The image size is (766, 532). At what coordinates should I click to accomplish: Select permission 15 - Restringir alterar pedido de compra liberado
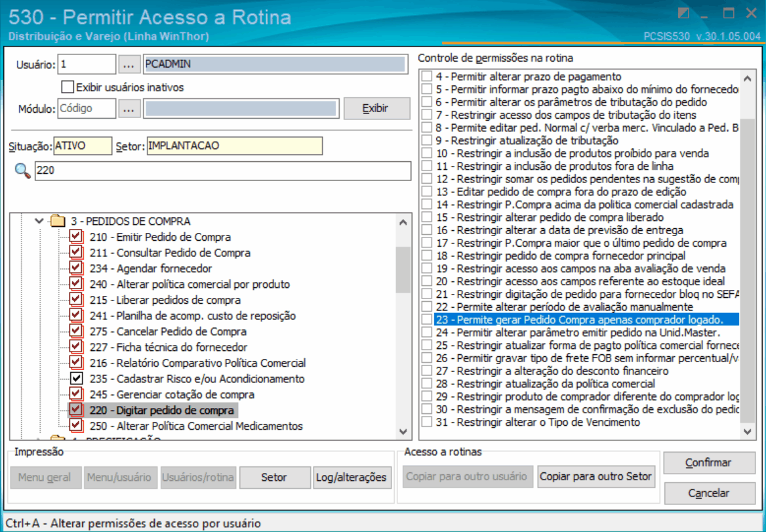click(x=550, y=217)
